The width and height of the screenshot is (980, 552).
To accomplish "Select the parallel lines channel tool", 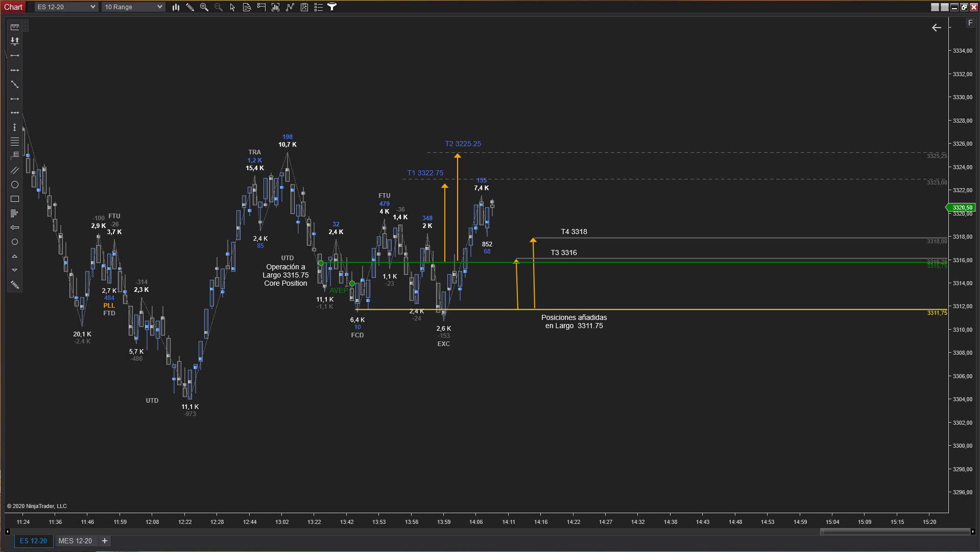I will pyautogui.click(x=15, y=170).
